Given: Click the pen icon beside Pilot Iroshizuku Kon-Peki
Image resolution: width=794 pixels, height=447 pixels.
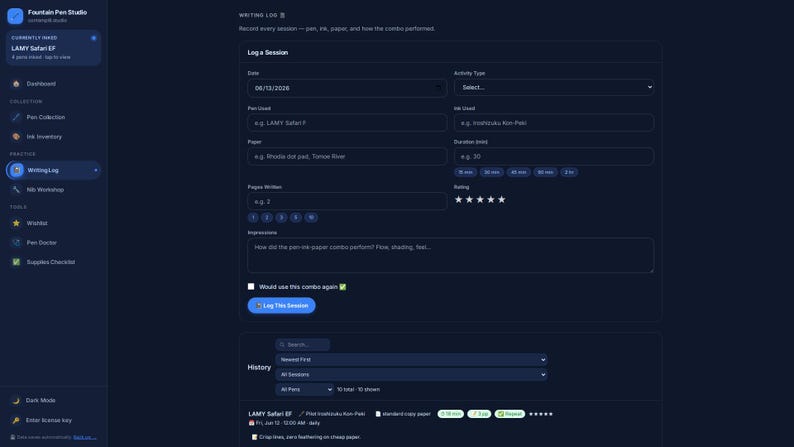Looking at the screenshot, I should click(301, 414).
